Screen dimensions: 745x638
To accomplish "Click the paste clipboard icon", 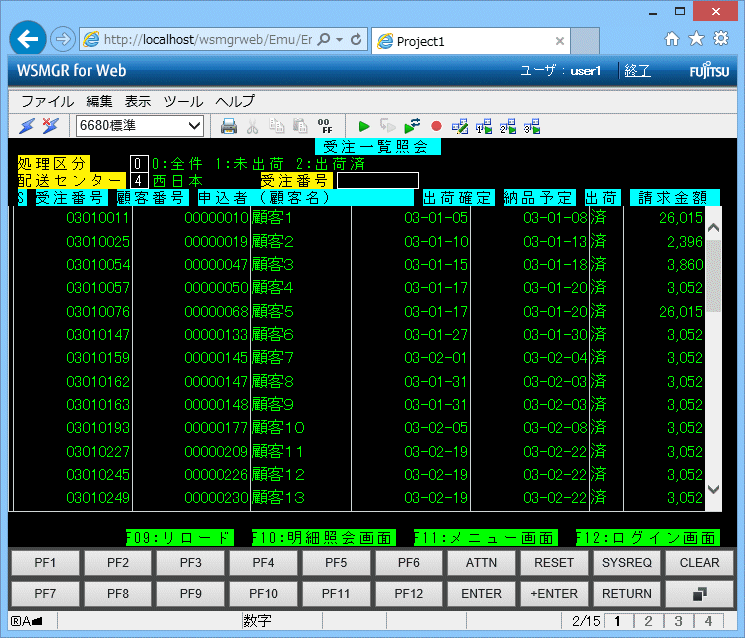I will (300, 126).
